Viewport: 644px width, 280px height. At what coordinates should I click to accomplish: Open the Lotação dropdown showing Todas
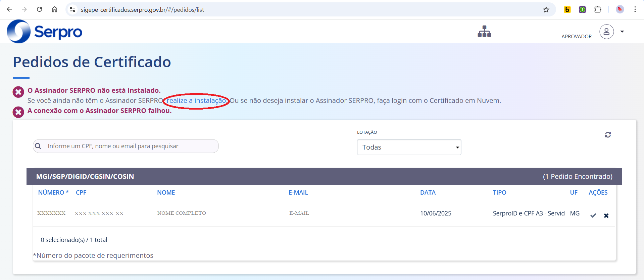point(409,147)
